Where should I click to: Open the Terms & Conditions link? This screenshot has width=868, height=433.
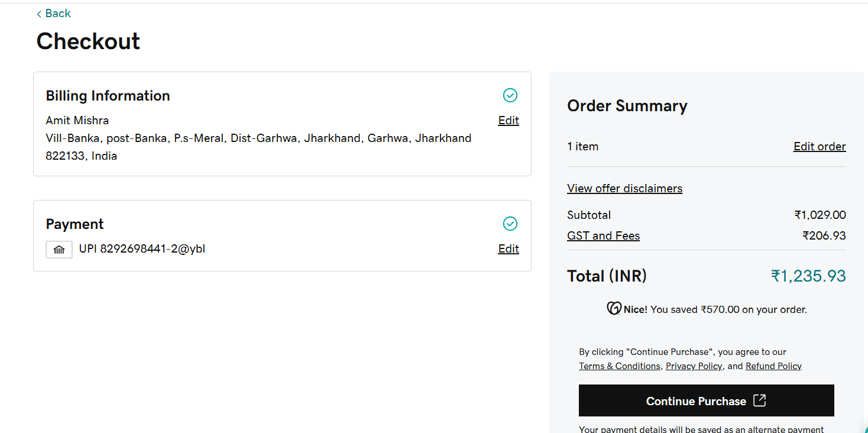tap(619, 366)
